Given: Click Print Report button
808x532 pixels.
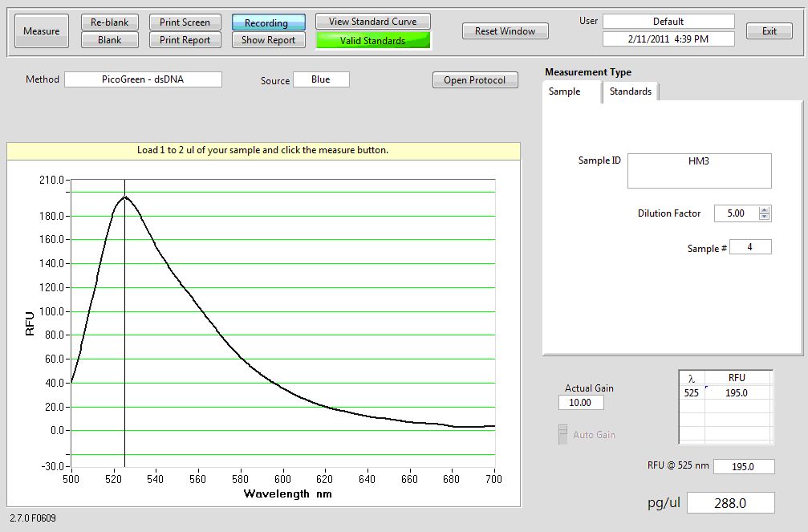Looking at the screenshot, I should (x=185, y=39).
